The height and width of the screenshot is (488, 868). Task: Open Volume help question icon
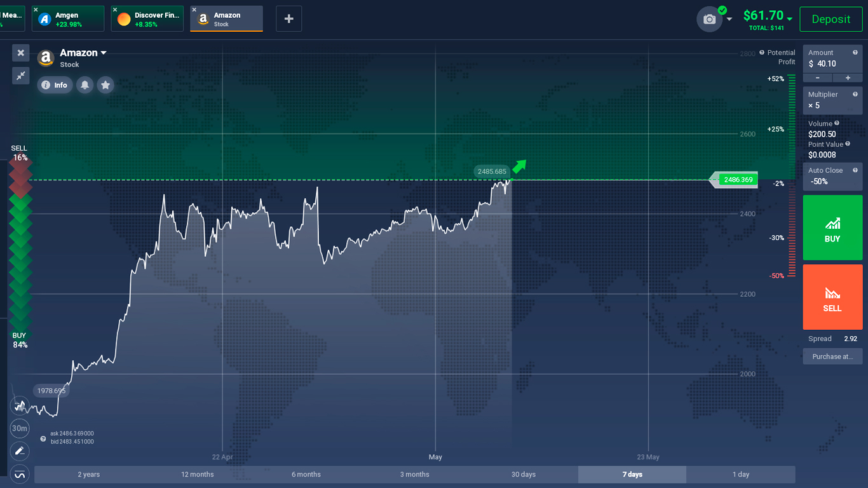tap(837, 123)
